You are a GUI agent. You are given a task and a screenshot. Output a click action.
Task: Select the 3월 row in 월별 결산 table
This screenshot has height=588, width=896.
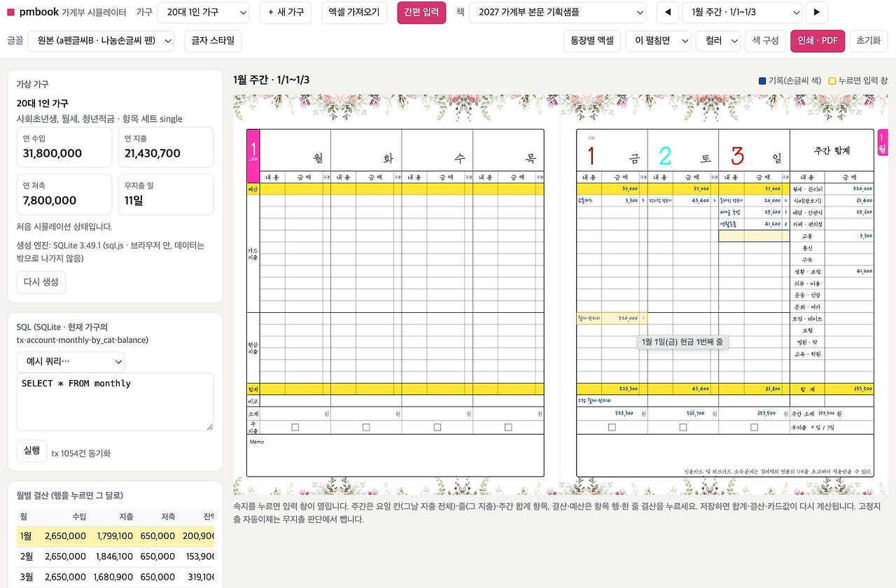[115, 577]
